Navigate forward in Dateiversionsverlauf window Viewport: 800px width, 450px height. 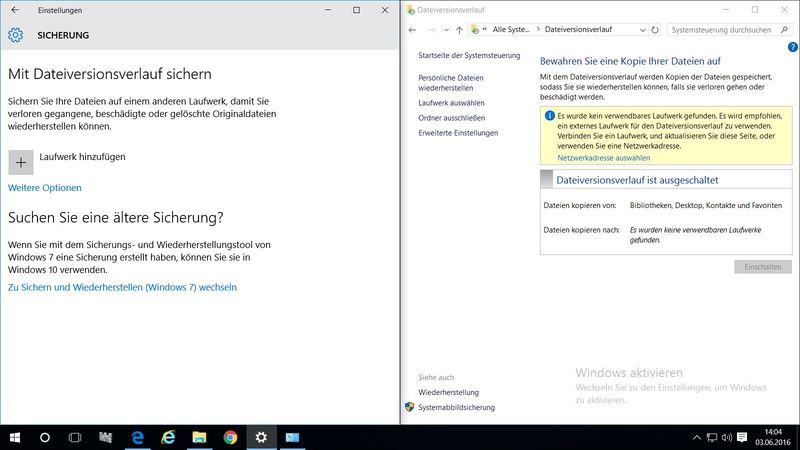[x=431, y=30]
